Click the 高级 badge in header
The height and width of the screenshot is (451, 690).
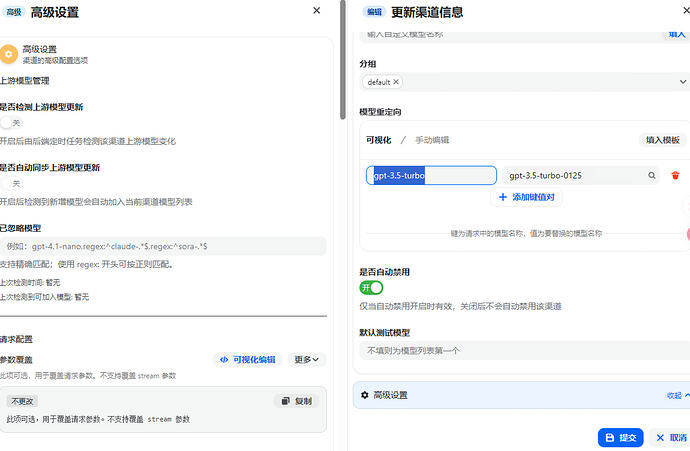point(14,12)
